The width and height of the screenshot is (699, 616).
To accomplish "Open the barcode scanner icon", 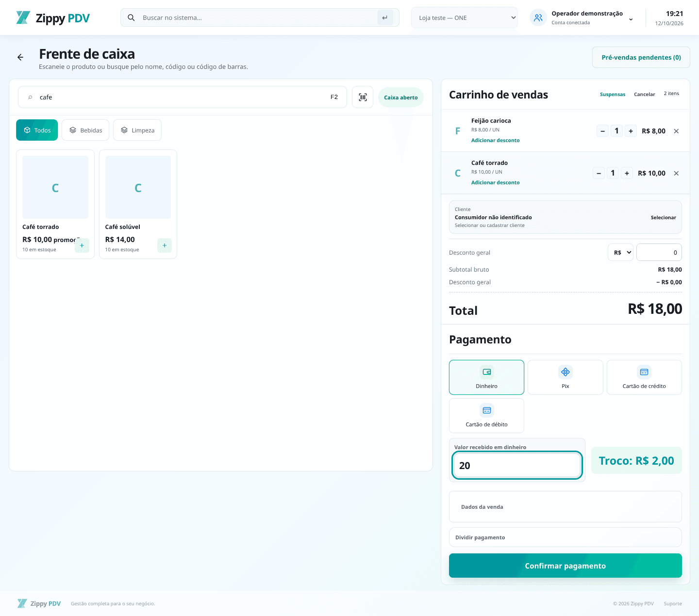I will click(363, 97).
